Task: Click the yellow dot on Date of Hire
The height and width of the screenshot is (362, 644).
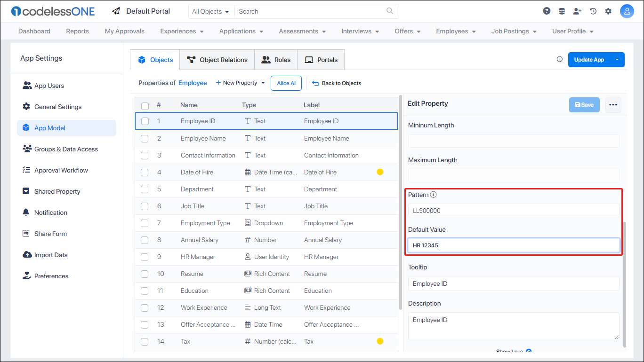Action: tap(380, 172)
